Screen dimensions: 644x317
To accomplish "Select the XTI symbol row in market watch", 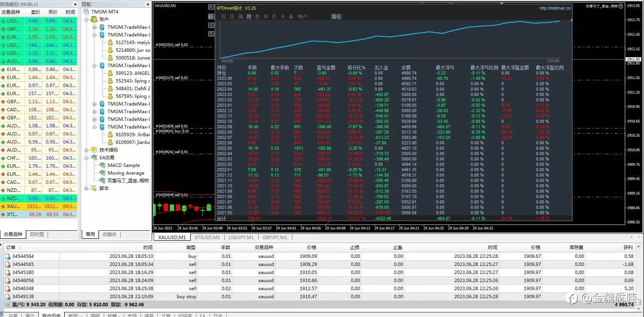I will pos(39,215).
